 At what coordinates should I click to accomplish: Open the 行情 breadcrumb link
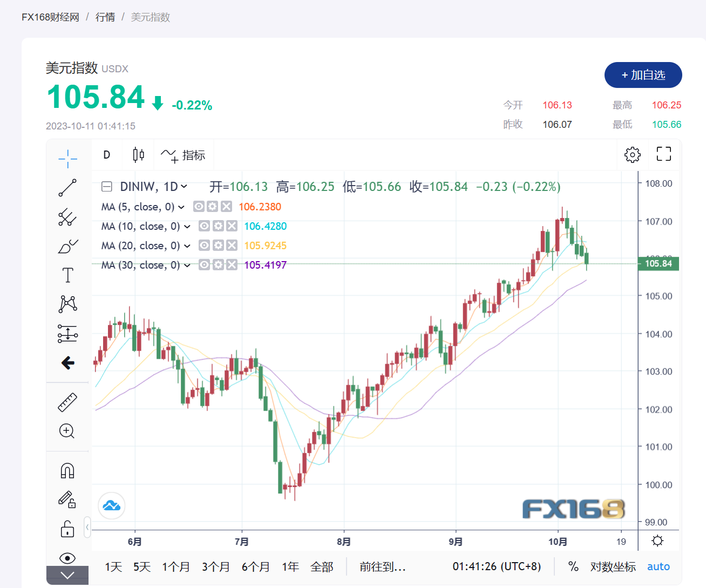tap(105, 17)
